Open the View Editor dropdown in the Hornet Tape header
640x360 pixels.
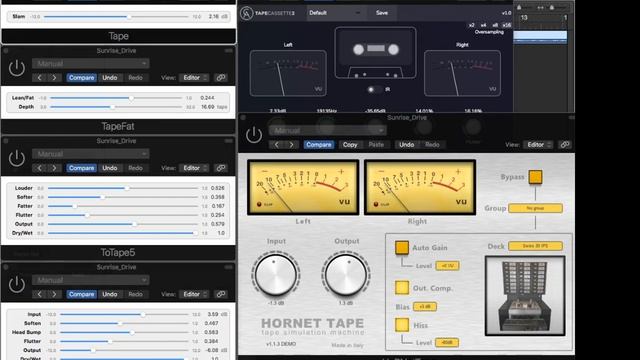538,144
